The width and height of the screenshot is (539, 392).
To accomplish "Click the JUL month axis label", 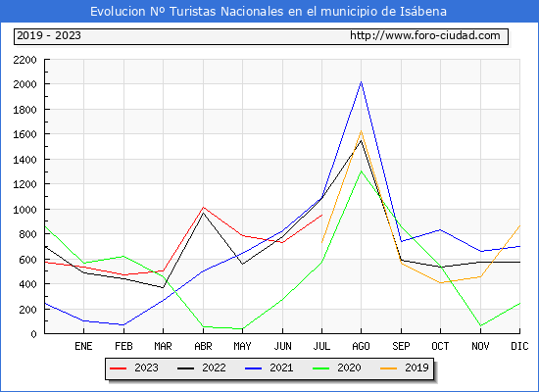I will pos(321,346).
